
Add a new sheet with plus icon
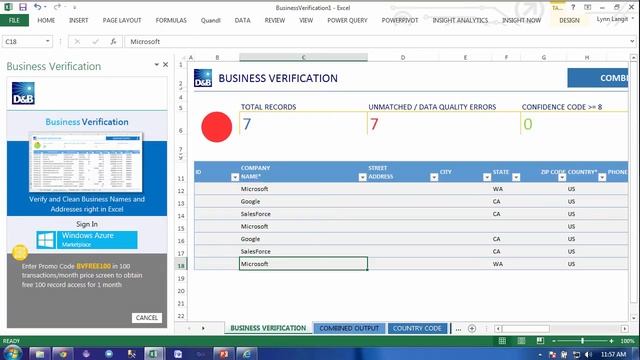472,328
